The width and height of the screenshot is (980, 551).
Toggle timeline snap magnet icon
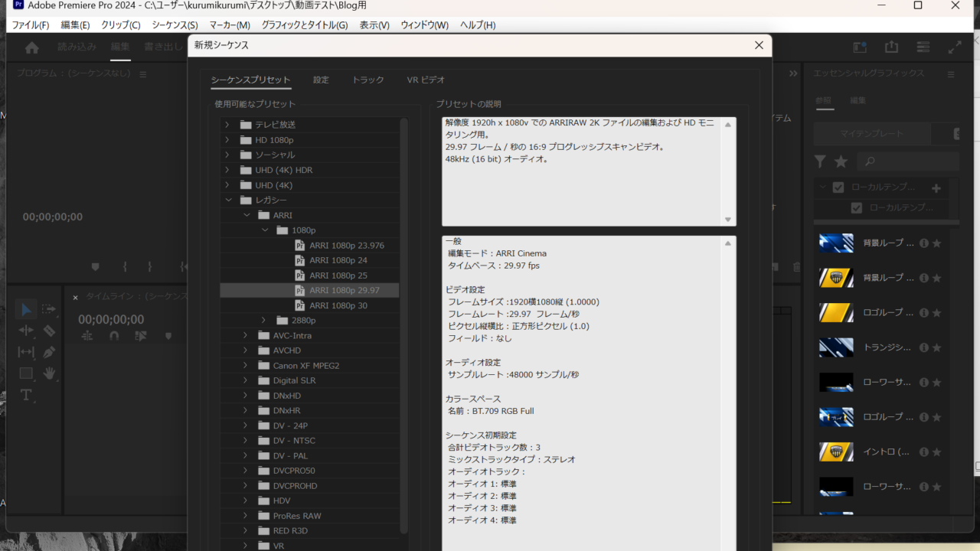[x=114, y=335]
